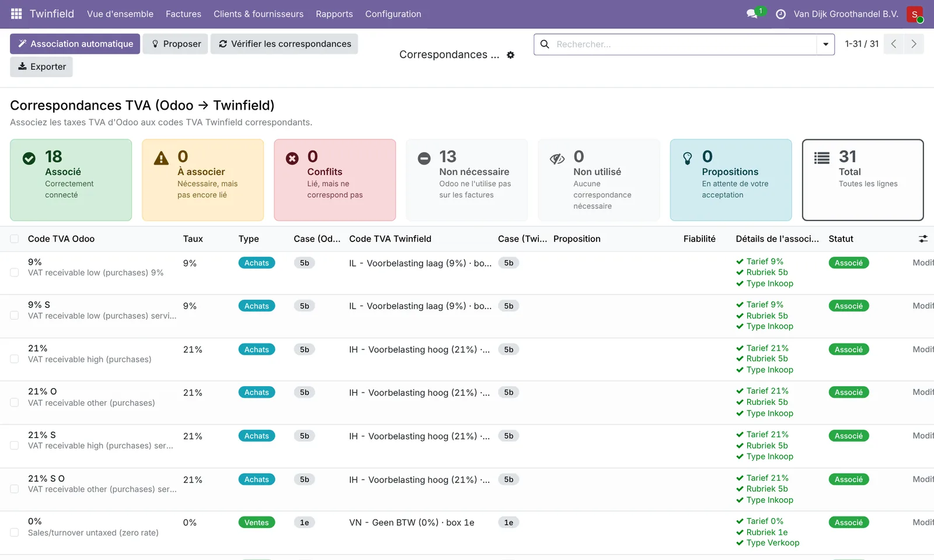Filter by the Propositions card

coord(731,180)
